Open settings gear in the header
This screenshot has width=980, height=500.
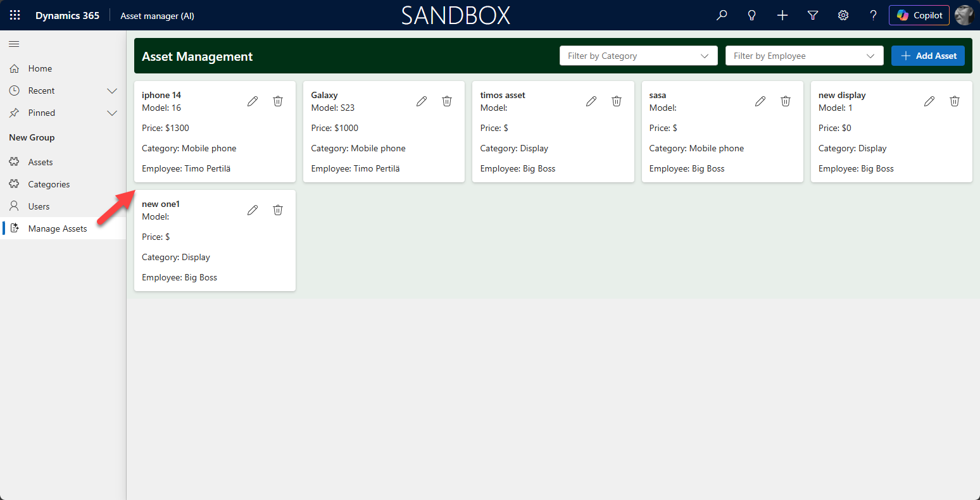click(x=843, y=15)
